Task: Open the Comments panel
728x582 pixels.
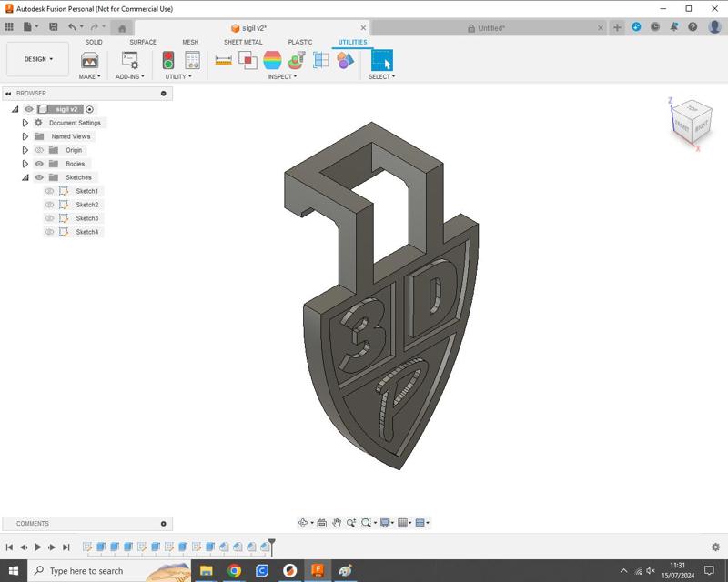Action: (x=32, y=524)
